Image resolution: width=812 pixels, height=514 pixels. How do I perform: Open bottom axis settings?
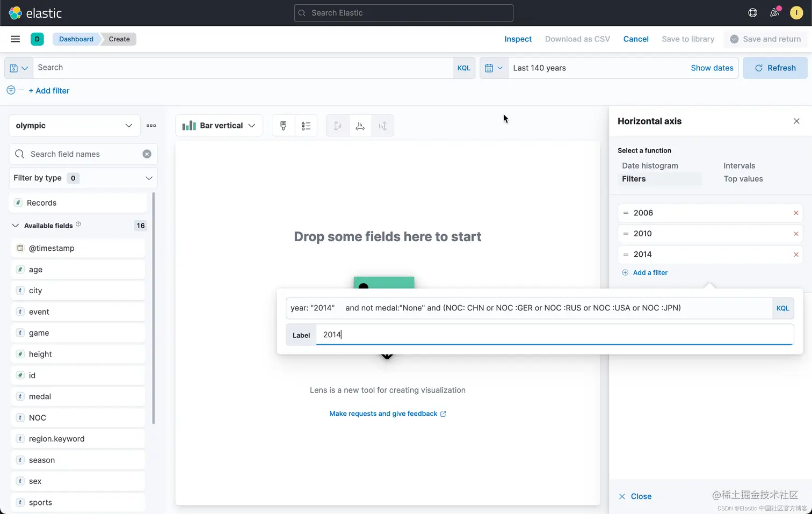[x=360, y=126]
